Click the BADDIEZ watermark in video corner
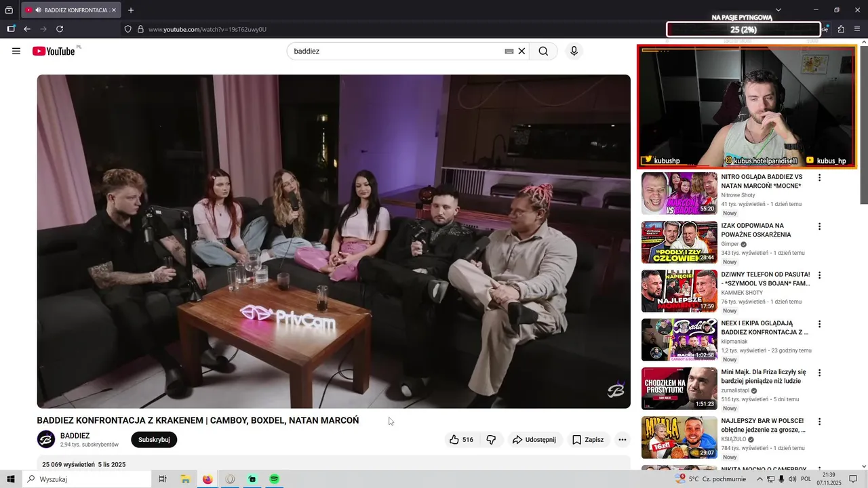 pyautogui.click(x=616, y=390)
